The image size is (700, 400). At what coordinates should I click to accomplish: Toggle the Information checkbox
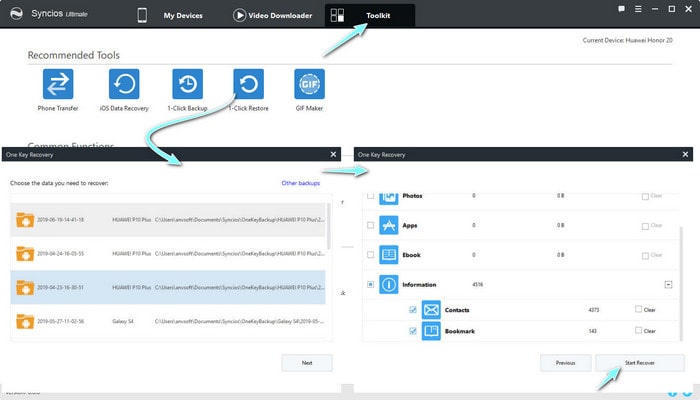point(371,284)
